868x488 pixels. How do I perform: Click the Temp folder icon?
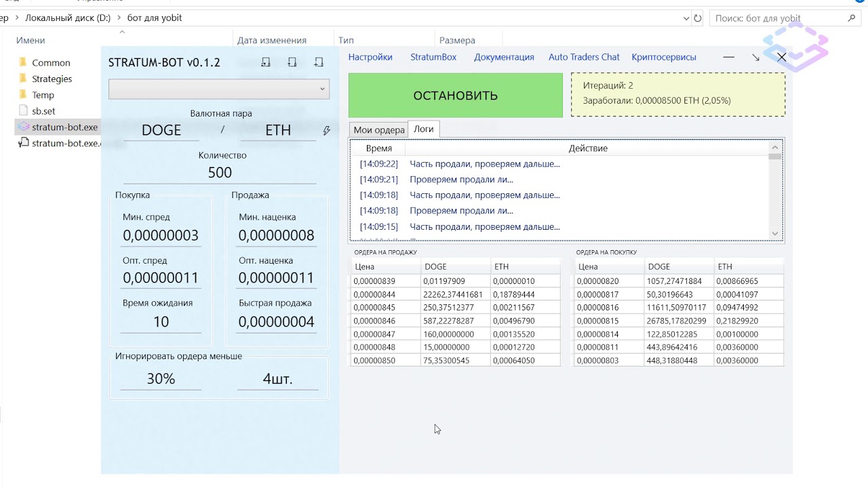22,95
